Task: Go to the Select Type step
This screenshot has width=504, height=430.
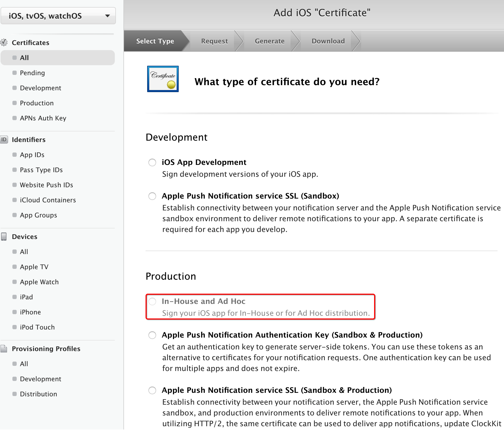Action: click(x=155, y=41)
